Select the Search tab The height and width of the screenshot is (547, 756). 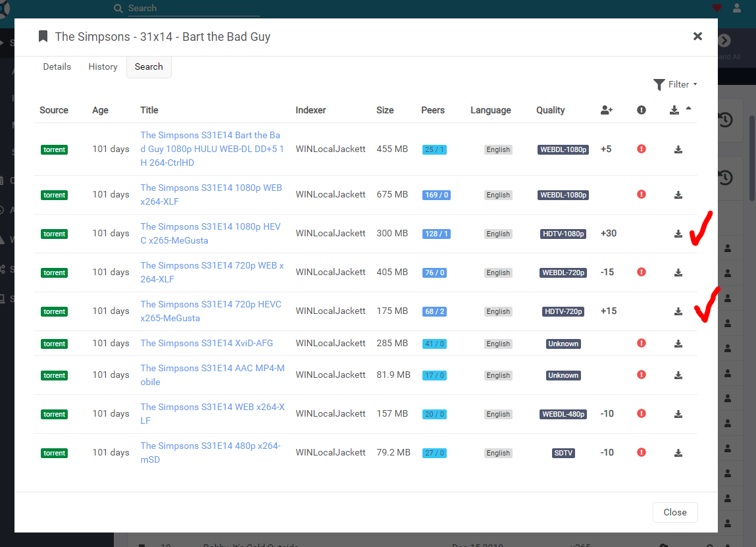click(149, 66)
